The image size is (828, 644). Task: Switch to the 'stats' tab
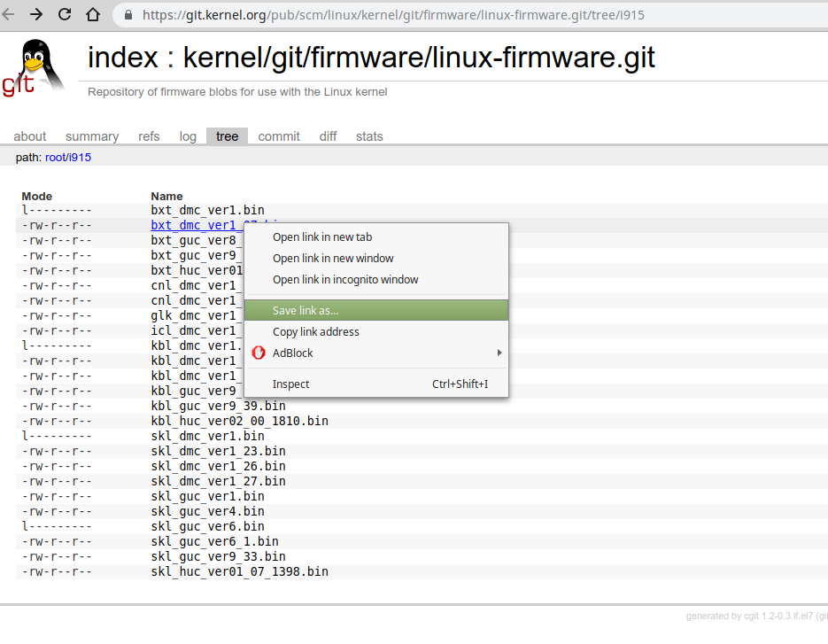click(369, 136)
